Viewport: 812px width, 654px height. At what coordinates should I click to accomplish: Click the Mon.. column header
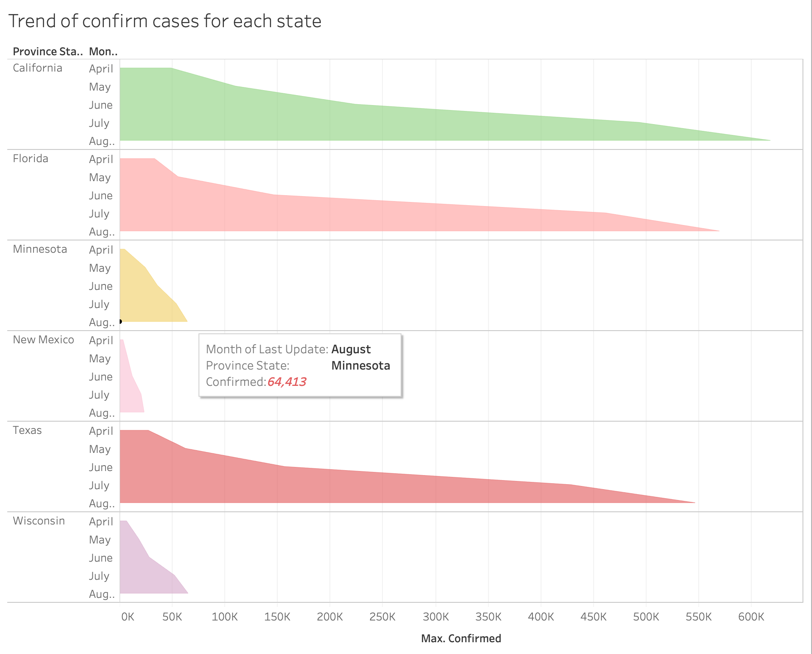(103, 52)
